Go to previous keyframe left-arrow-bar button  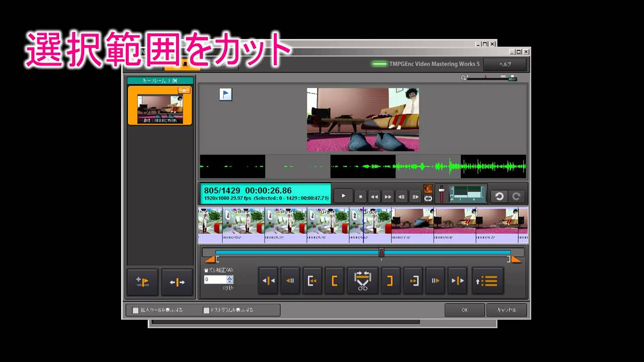coord(268,281)
